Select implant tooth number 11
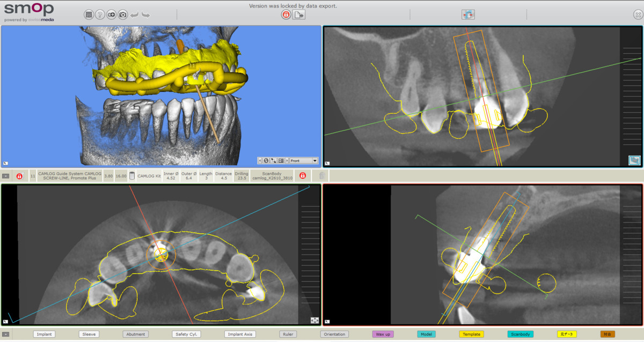 tap(33, 176)
